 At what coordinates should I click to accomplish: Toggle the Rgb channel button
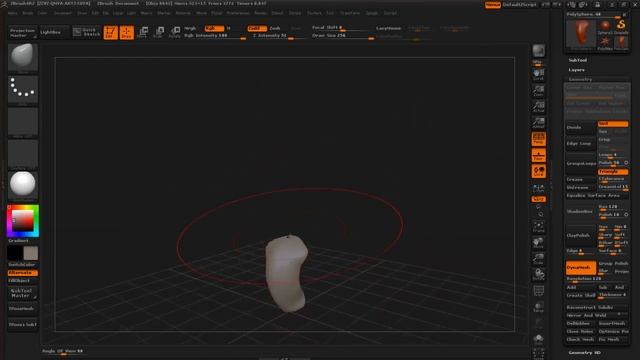pos(214,28)
